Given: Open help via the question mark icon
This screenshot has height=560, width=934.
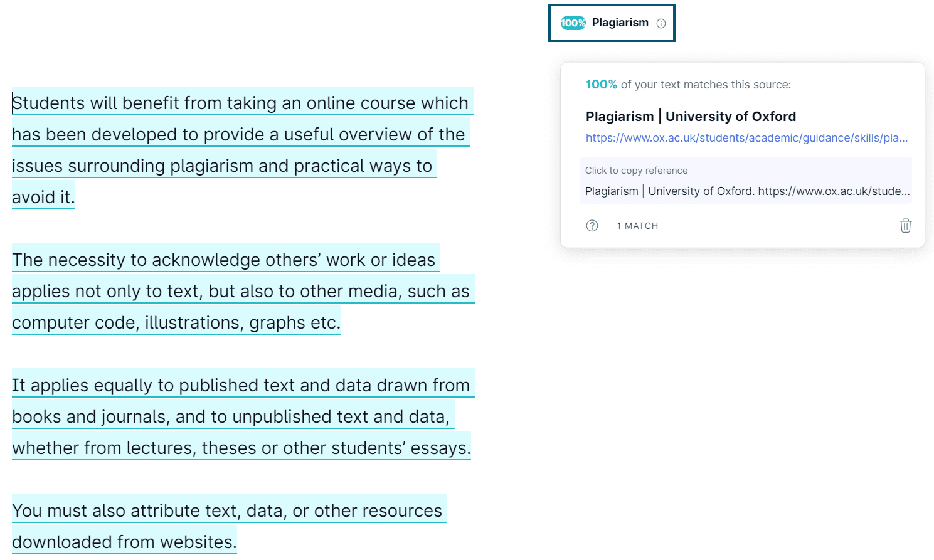Looking at the screenshot, I should [x=592, y=225].
